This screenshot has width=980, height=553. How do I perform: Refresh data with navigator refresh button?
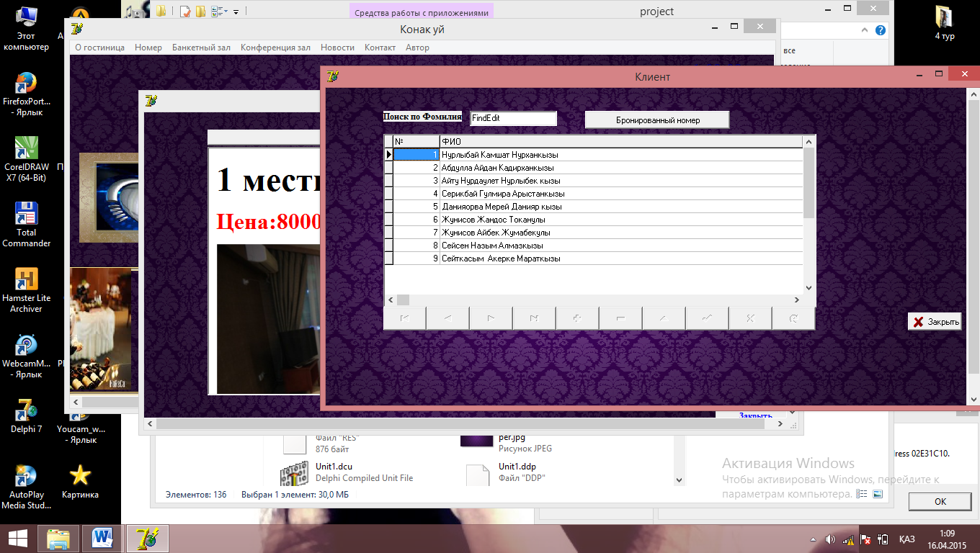click(793, 318)
